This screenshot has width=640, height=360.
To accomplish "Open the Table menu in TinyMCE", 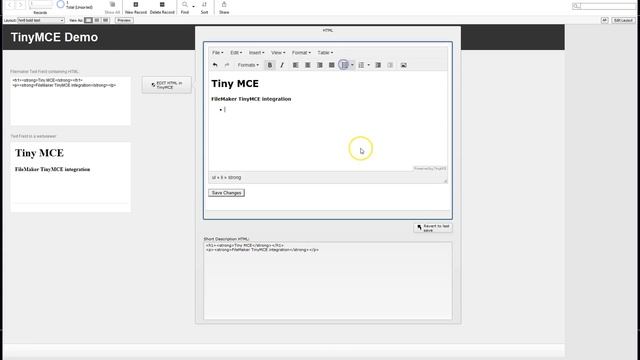I will 325,53.
